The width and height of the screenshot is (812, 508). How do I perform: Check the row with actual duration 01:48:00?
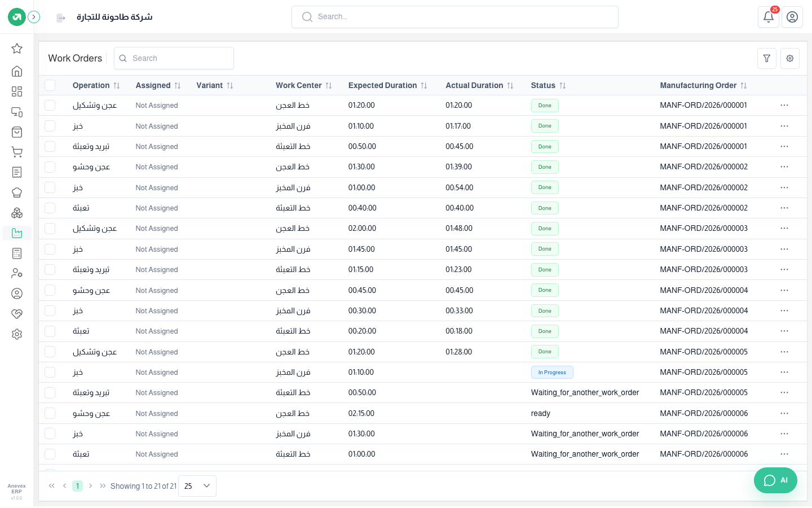click(x=50, y=229)
